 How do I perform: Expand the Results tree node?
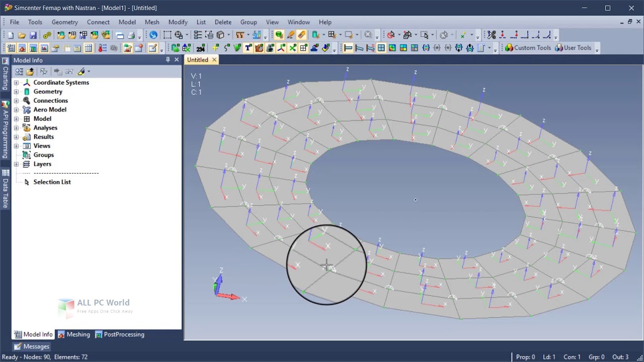[16, 137]
